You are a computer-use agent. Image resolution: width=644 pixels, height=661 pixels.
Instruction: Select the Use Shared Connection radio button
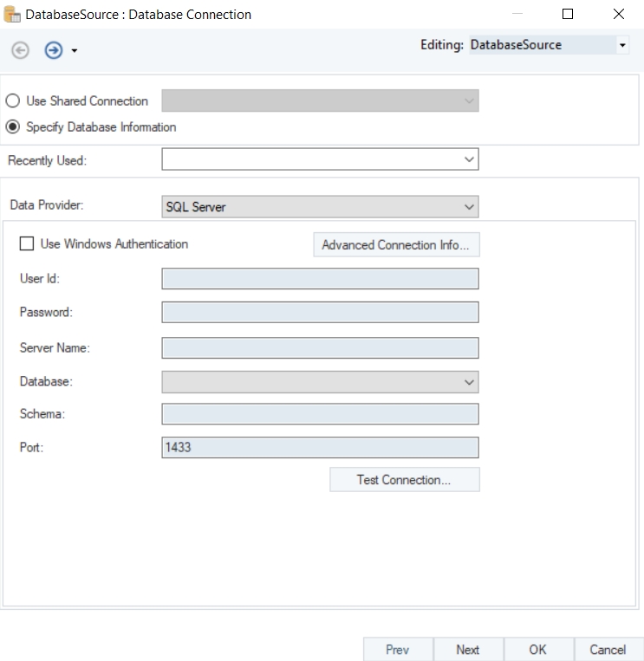[x=13, y=101]
